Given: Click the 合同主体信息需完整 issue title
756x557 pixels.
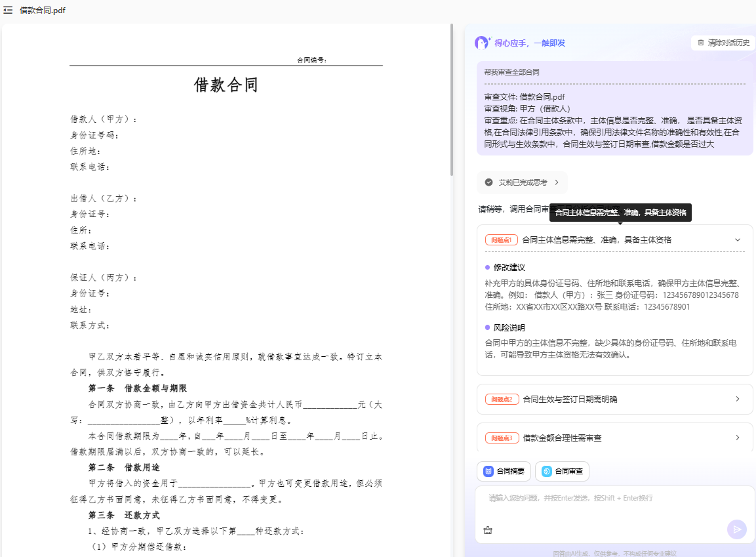Looking at the screenshot, I should point(597,239).
